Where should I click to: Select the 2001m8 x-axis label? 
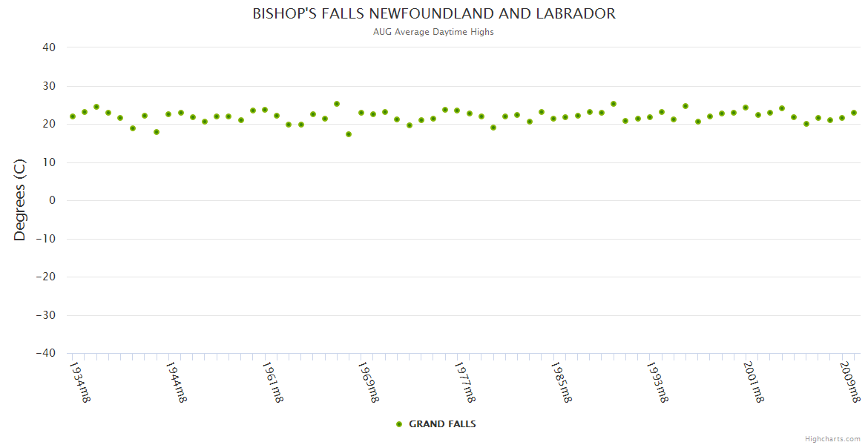753,382
